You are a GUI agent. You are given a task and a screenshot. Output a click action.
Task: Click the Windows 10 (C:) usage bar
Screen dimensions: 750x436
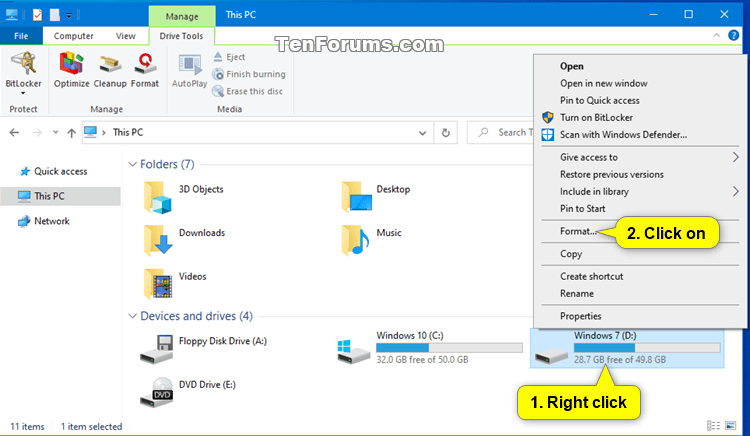tap(449, 348)
